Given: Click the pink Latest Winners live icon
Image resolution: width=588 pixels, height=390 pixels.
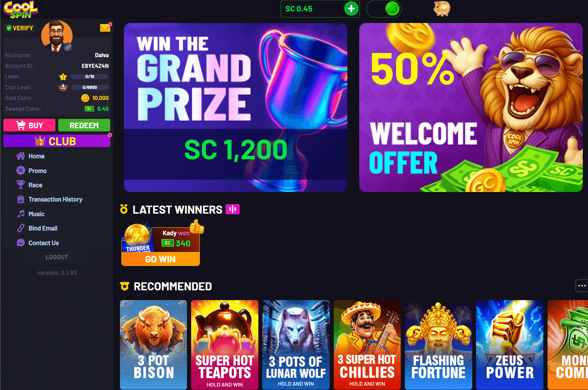Looking at the screenshot, I should click(x=233, y=209).
